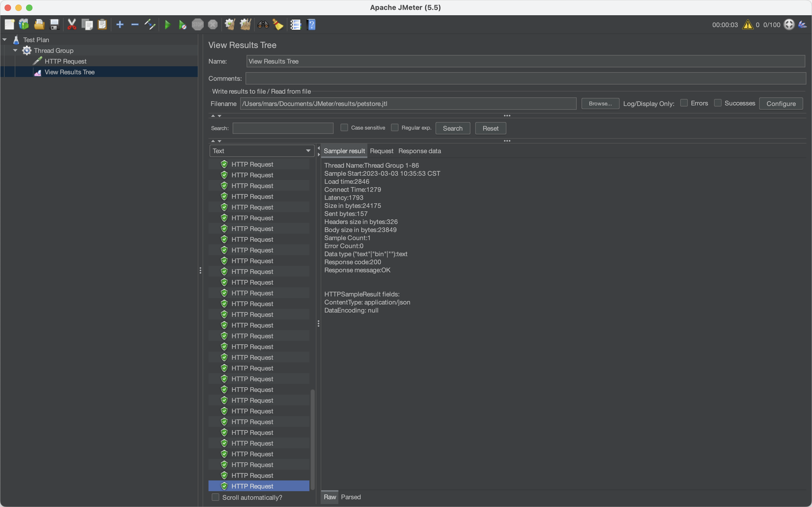Toggle the Case sensitive checkbox

[344, 127]
